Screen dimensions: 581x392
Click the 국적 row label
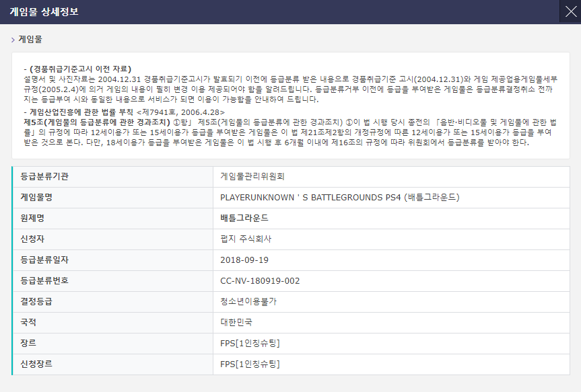tap(28, 322)
